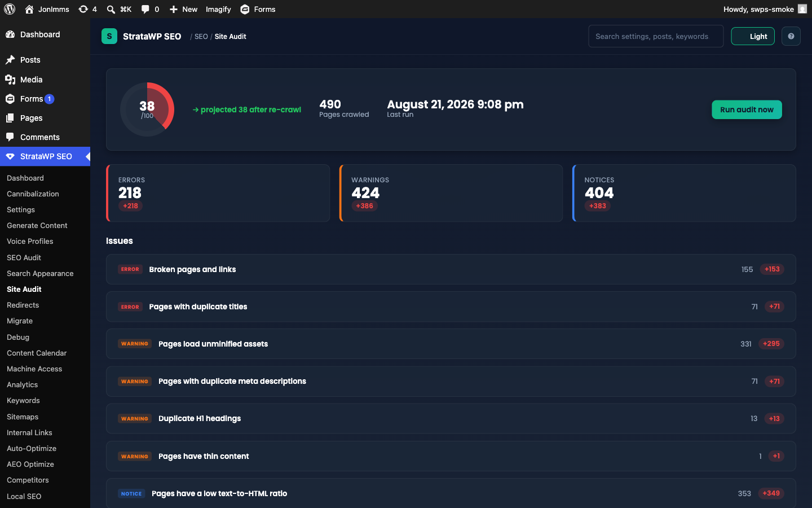
Task: Open Content Calendar
Action: [37, 353]
